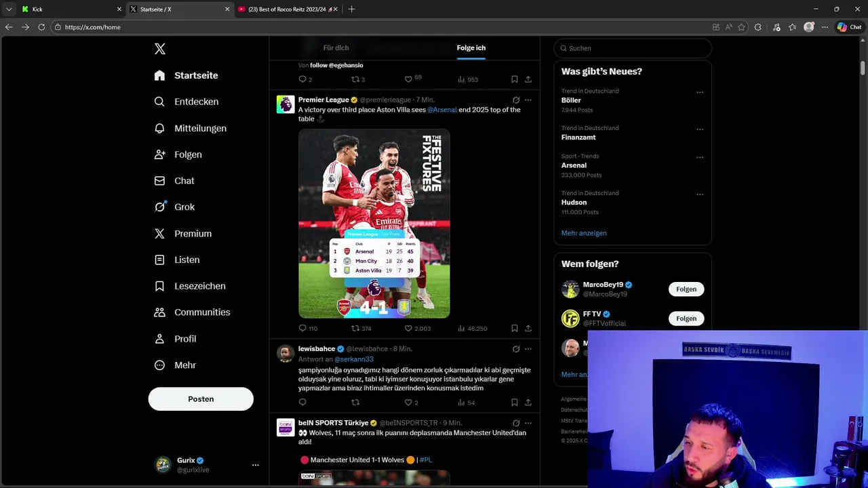
Task: Open the Premium page
Action: click(x=183, y=233)
